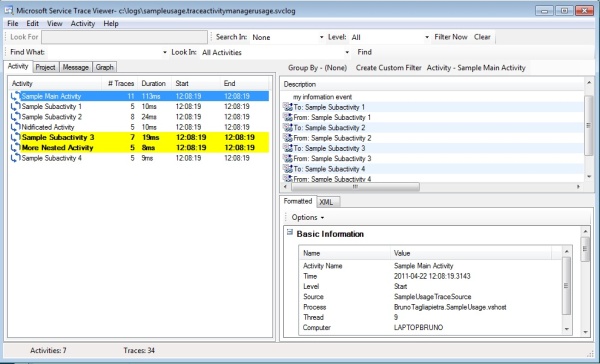
Task: Click the LAPTOPBRUNO computer value
Action: coord(418,328)
